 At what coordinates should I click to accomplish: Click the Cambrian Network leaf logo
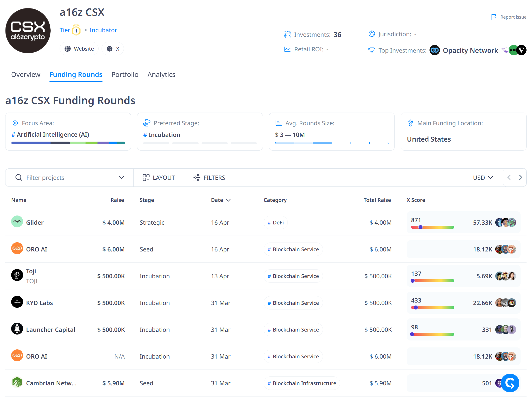tap(17, 382)
